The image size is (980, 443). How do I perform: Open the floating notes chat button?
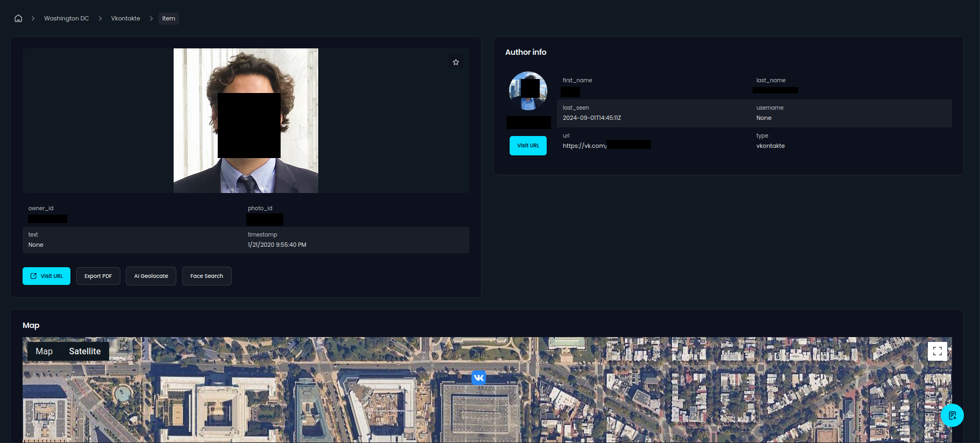952,415
